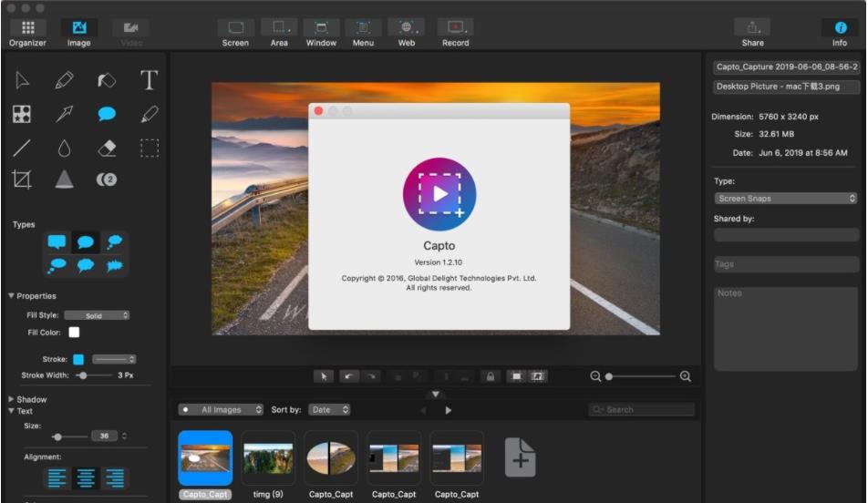Open the Organizer view

tap(27, 33)
